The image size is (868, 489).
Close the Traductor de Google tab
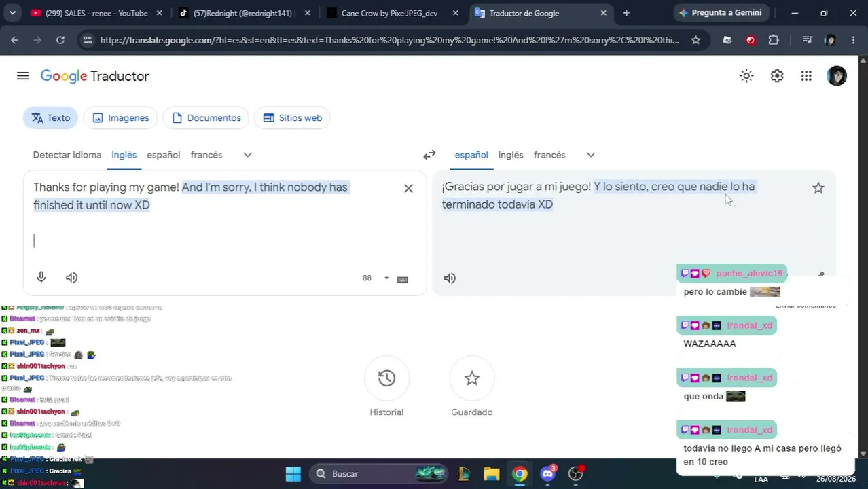(604, 13)
